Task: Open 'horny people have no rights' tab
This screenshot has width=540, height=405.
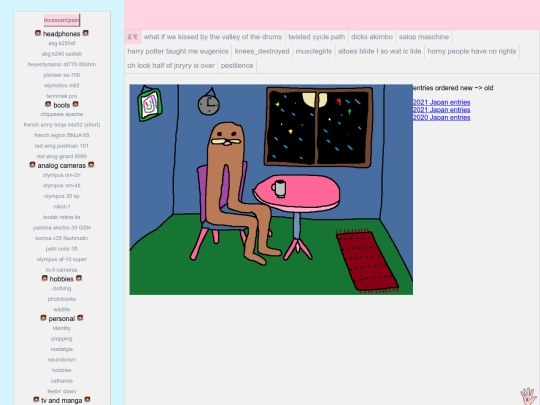Action: pyautogui.click(x=472, y=51)
